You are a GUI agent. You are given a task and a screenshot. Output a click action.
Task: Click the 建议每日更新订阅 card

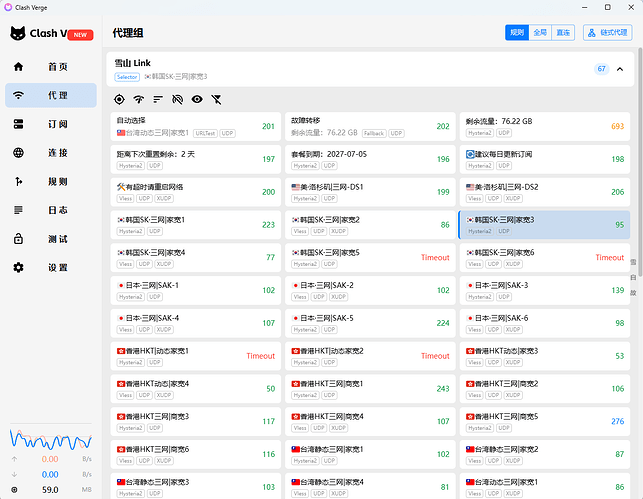tap(545, 159)
